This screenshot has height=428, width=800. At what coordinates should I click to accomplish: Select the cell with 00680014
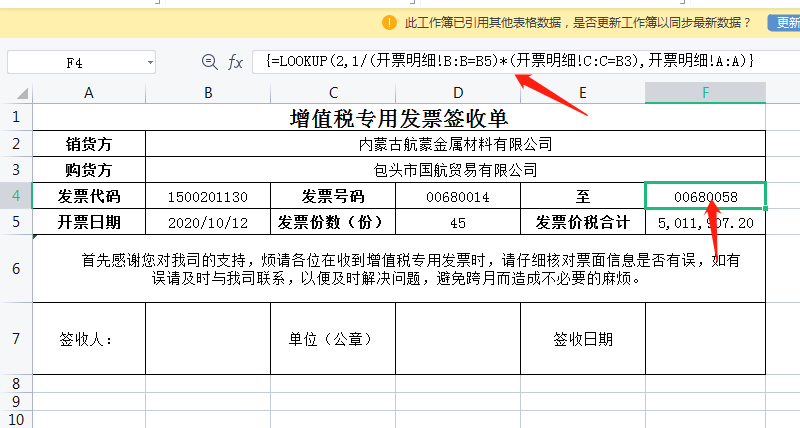pos(458,196)
